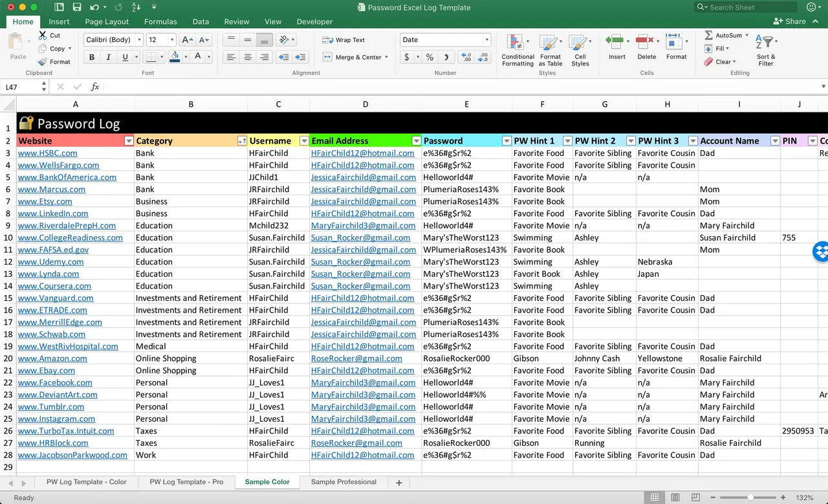
Task: Open Cell Styles gallery
Action: (x=580, y=50)
